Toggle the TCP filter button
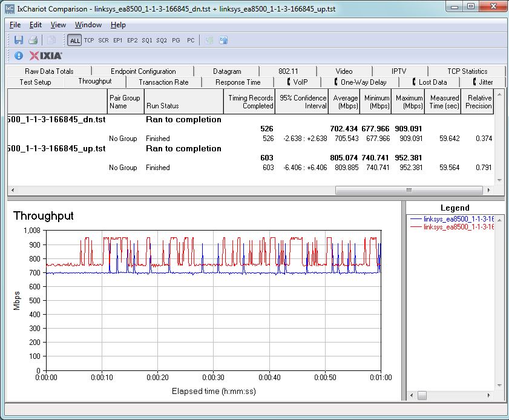This screenshot has height=420, width=509. tap(89, 41)
